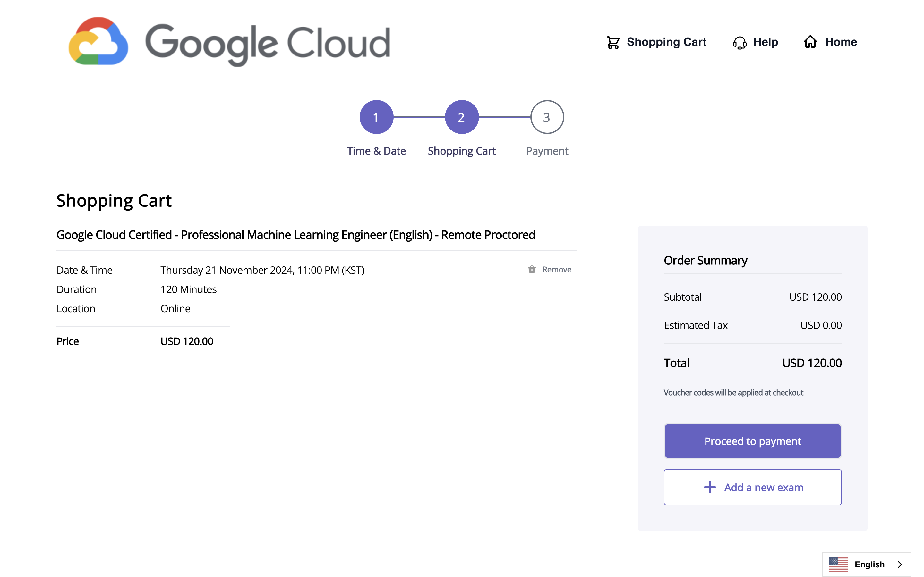Image resolution: width=924 pixels, height=577 pixels.
Task: Select step 2 Shopping Cart circle
Action: [462, 117]
